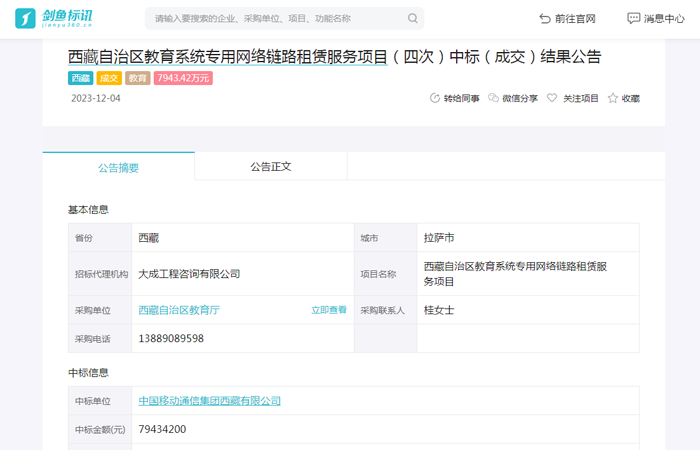Click the 中标信息 section heading
This screenshot has width=700, height=450.
[88, 372]
